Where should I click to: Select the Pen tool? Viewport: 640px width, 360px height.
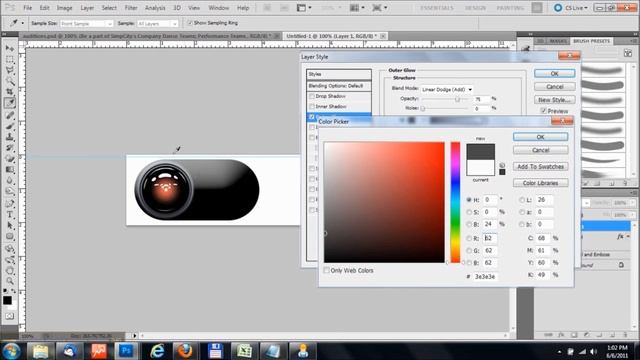pos(9,204)
